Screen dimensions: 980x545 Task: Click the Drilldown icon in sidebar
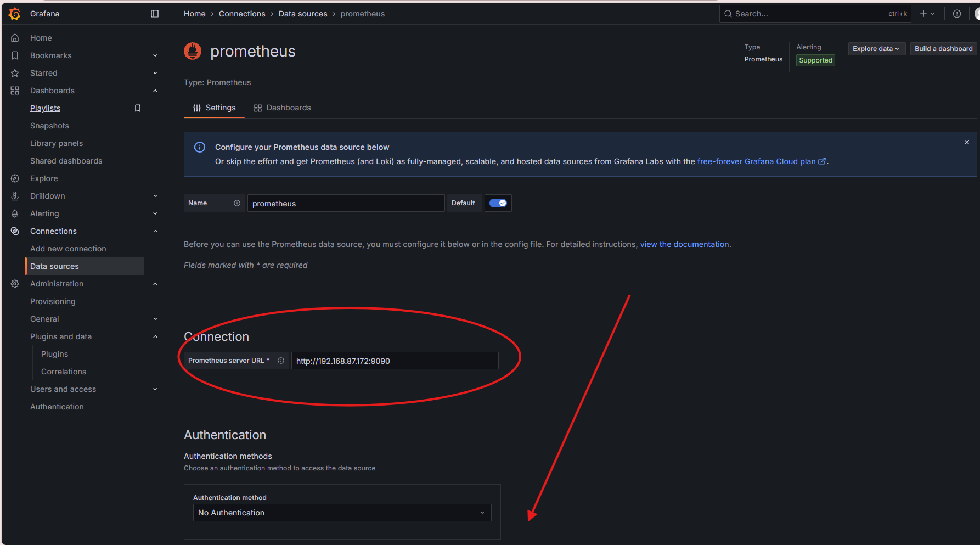15,196
